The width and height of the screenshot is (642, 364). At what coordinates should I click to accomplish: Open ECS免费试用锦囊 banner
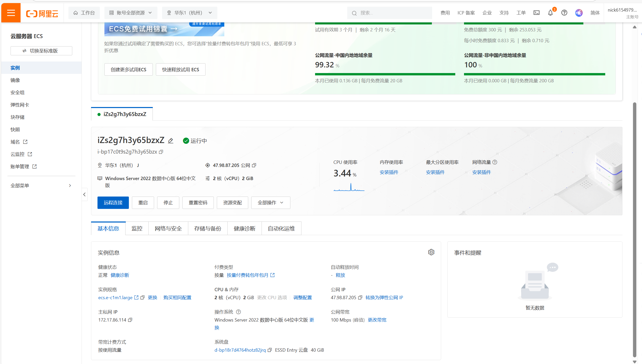point(164,29)
